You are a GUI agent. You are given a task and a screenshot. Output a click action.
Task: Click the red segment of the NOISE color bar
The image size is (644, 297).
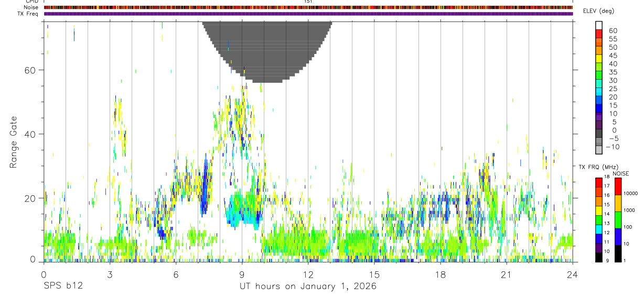618,186
